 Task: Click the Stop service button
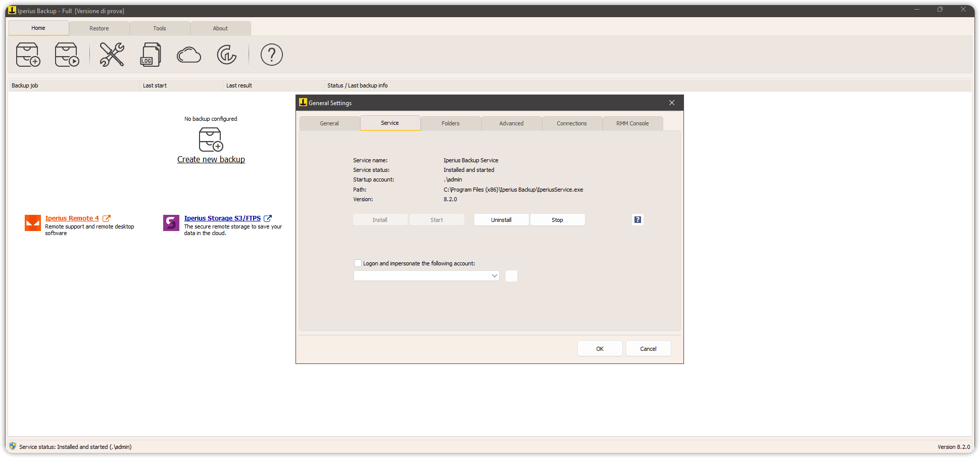pyautogui.click(x=557, y=220)
